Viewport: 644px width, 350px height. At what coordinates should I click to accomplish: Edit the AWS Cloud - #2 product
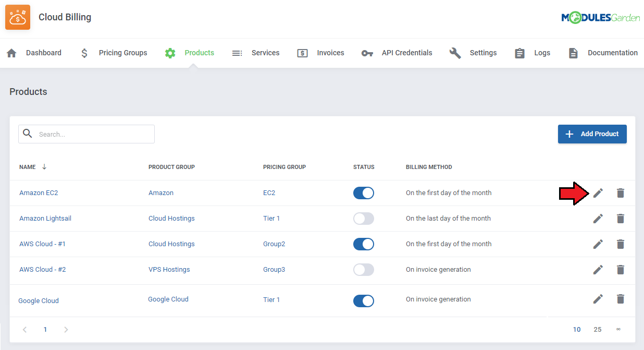coord(598,270)
